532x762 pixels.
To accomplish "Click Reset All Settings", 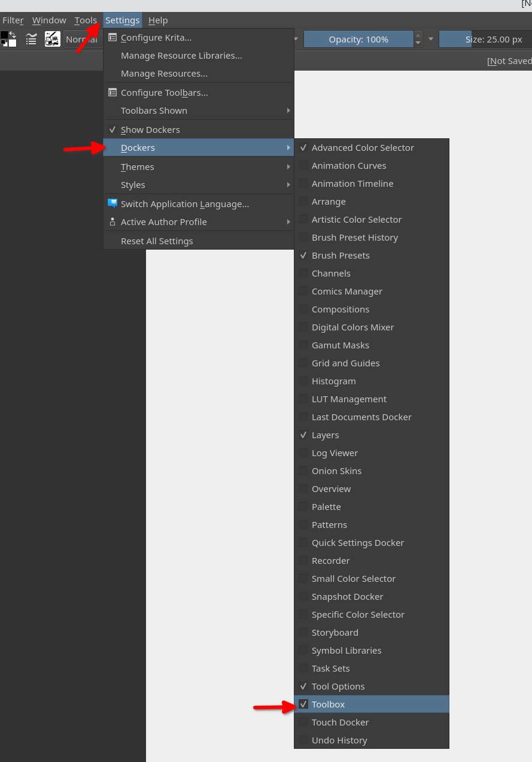I will (x=157, y=241).
